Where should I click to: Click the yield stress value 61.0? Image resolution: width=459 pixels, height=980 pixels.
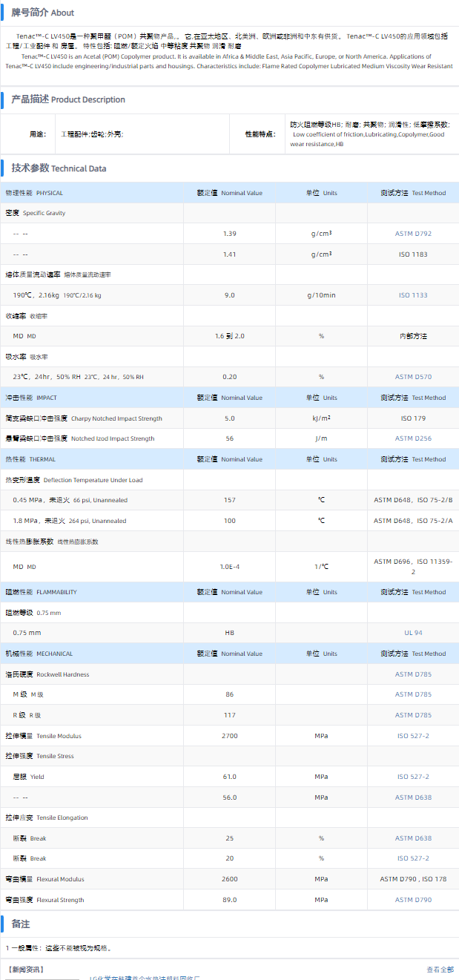230,777
